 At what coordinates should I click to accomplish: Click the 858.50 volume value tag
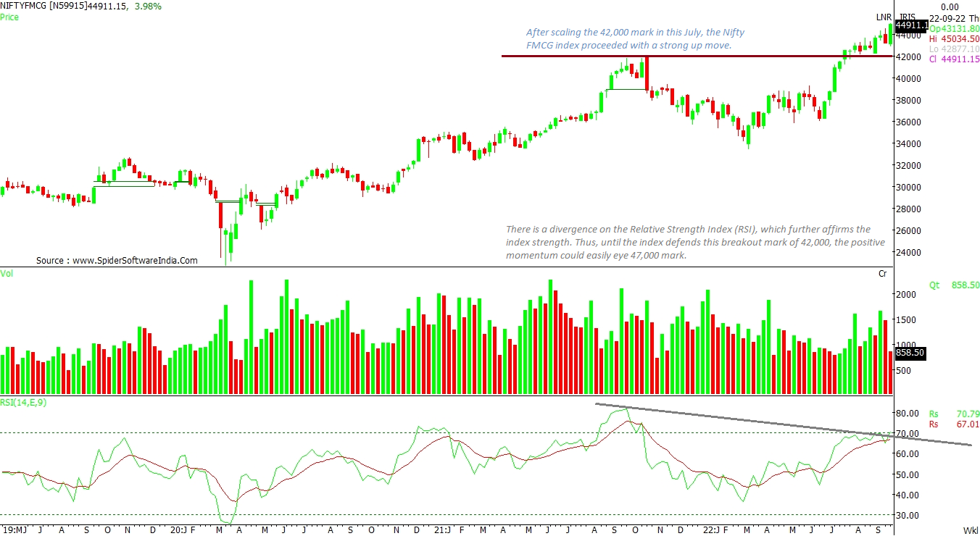point(908,353)
